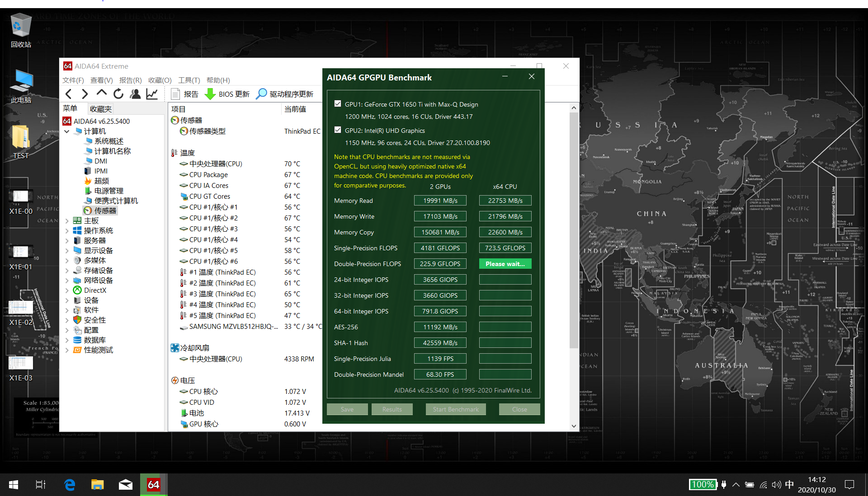Expand the 操作系统 tree node
The image size is (868, 496).
pyautogui.click(x=67, y=231)
